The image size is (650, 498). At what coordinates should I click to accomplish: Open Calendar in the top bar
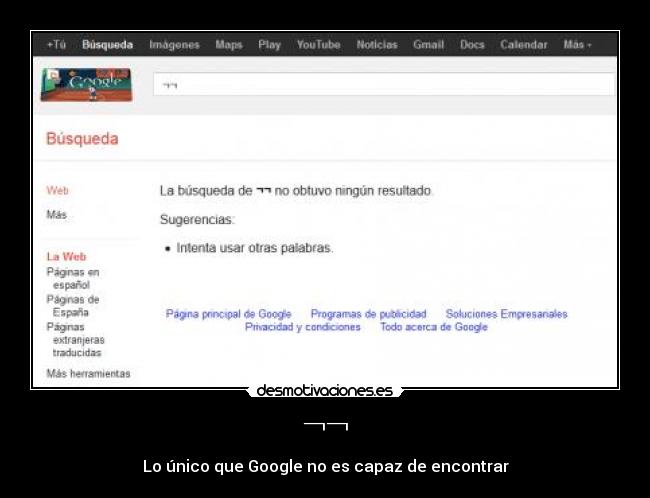(524, 44)
